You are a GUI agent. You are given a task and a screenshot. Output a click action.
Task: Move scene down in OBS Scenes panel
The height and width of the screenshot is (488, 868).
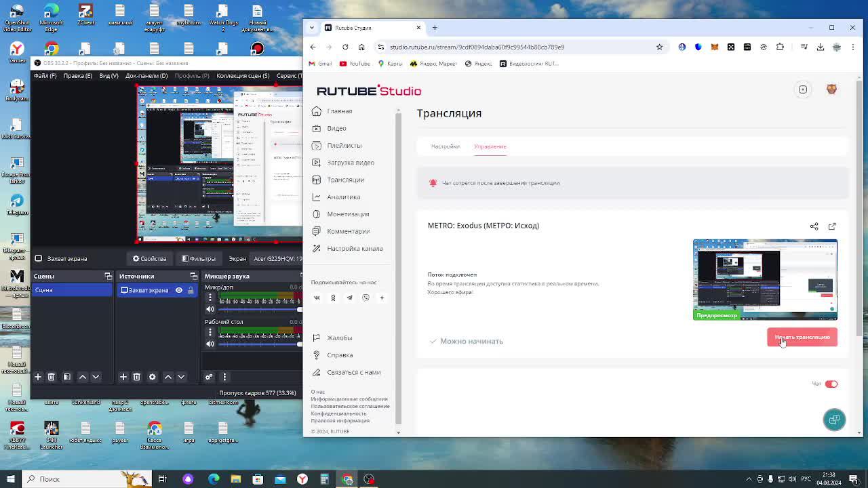pyautogui.click(x=96, y=377)
